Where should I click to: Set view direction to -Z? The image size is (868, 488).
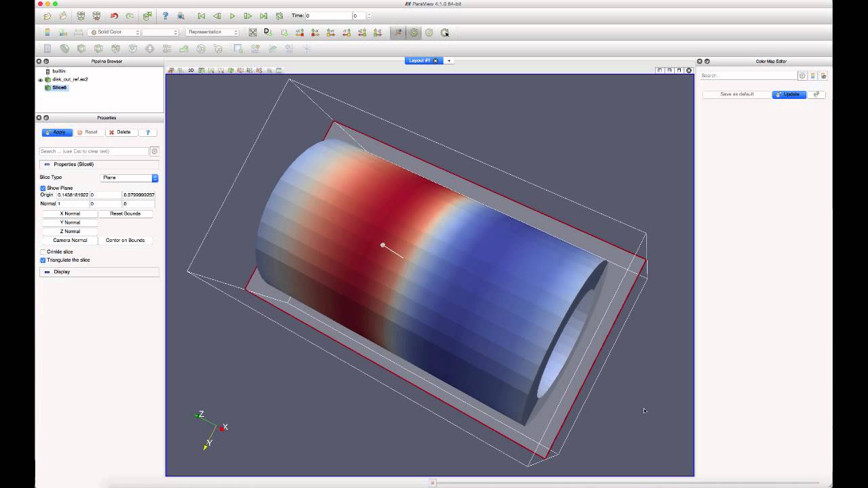[378, 33]
